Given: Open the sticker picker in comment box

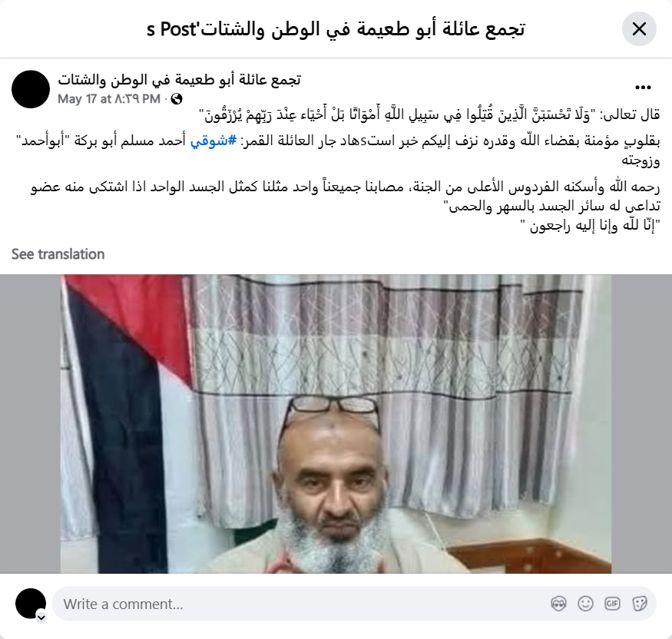Looking at the screenshot, I should tap(639, 604).
